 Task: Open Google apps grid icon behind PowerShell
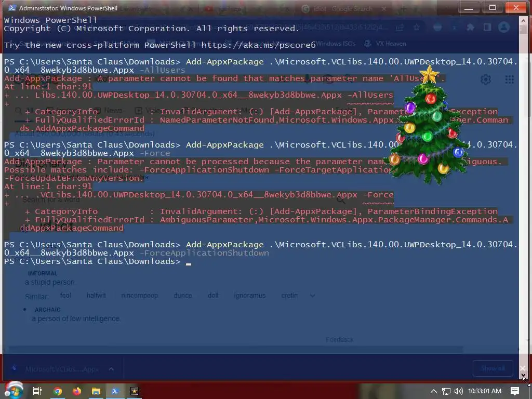click(509, 79)
